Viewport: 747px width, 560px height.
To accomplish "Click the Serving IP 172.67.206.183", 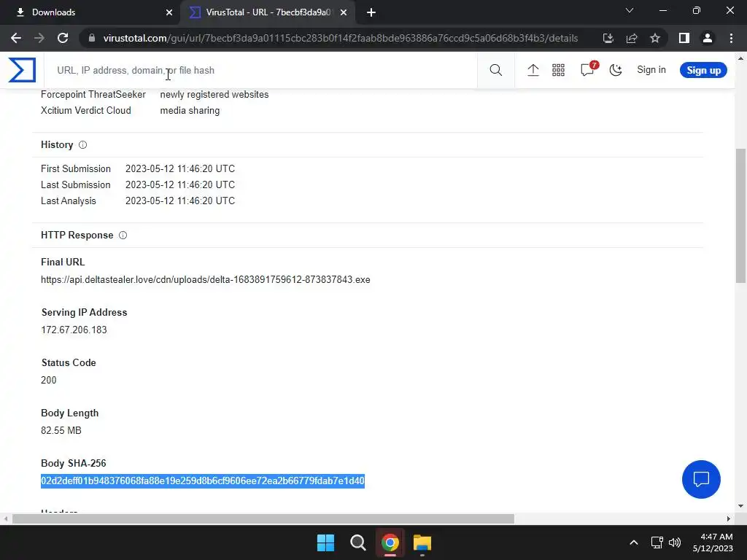I will pyautogui.click(x=74, y=330).
